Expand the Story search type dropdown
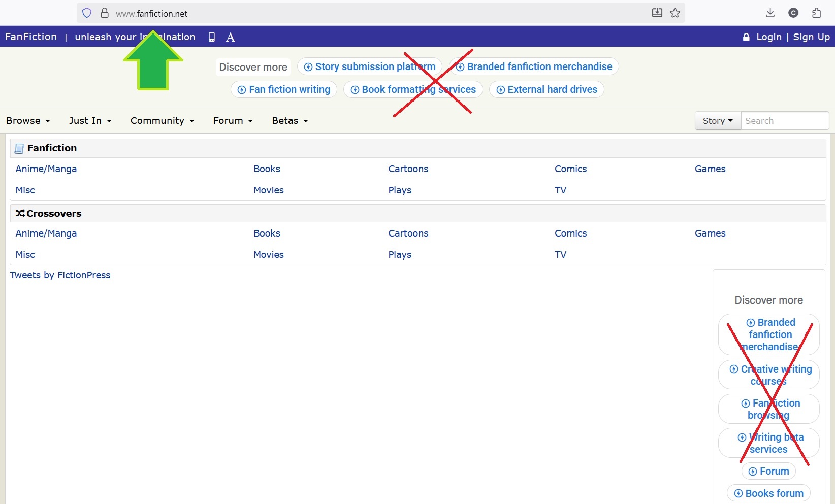 point(717,121)
